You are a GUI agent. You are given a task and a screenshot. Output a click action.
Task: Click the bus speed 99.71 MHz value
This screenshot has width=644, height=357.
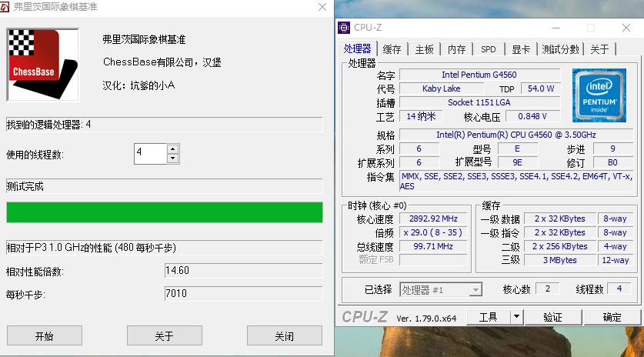click(x=433, y=246)
